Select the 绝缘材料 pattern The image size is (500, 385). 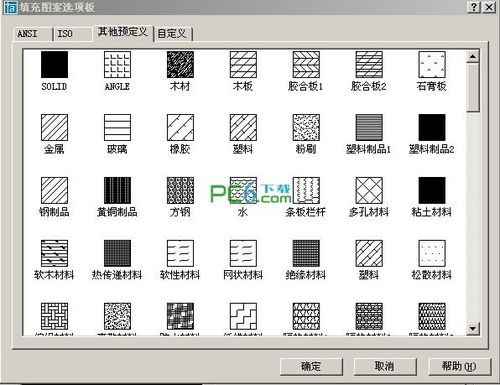click(306, 253)
